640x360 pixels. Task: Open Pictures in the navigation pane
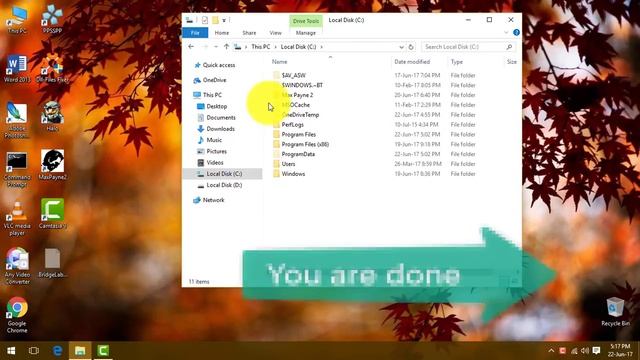(x=216, y=151)
